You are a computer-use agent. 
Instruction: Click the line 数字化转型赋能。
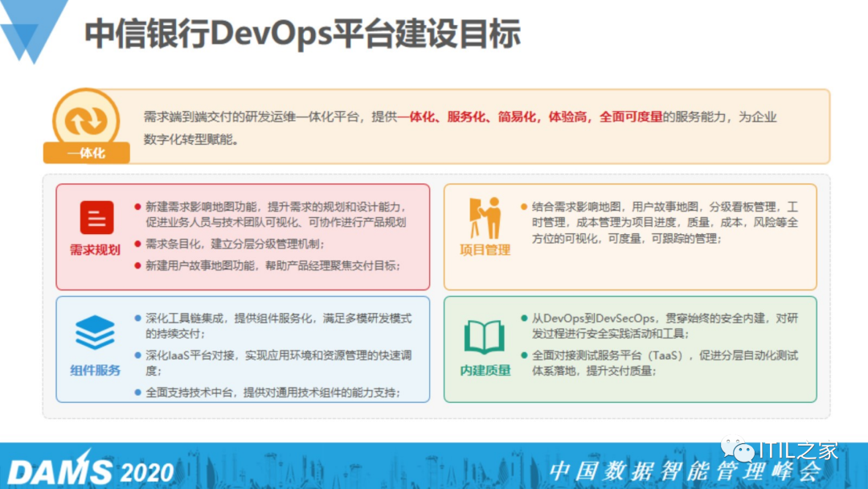191,140
